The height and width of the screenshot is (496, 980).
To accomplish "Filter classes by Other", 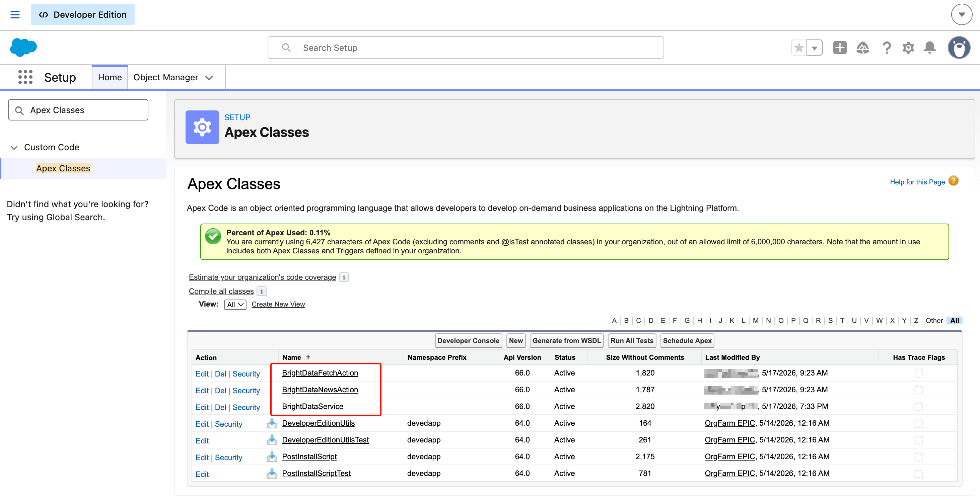I will [x=934, y=320].
